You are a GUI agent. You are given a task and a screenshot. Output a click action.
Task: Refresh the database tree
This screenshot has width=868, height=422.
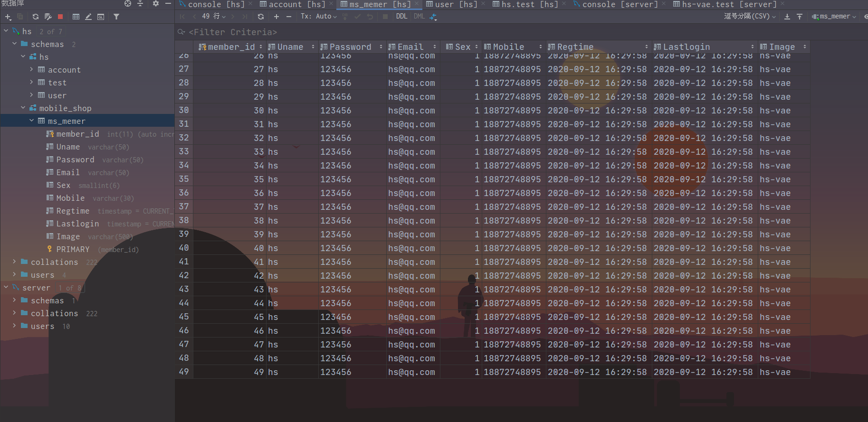tap(35, 17)
